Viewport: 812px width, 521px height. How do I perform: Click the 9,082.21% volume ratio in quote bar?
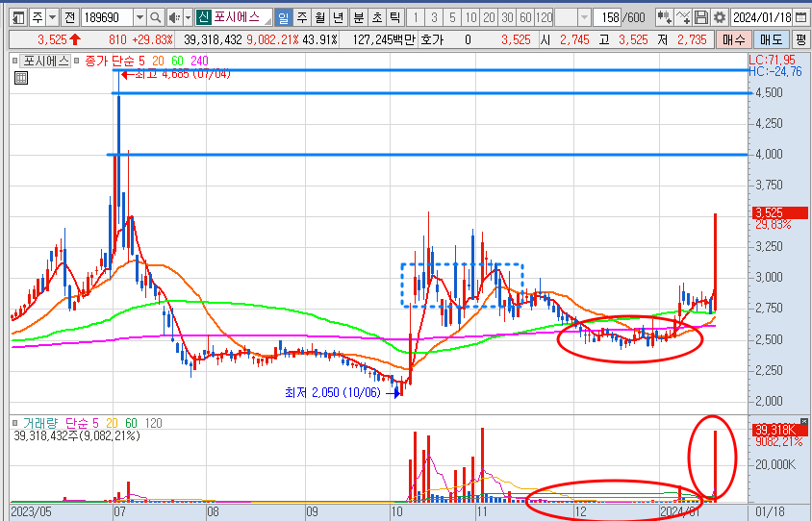pos(273,39)
